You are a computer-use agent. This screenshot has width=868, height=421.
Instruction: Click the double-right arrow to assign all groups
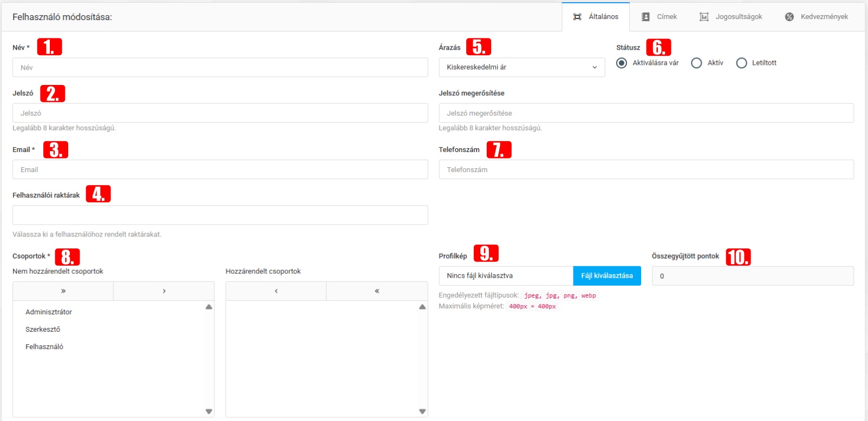click(x=63, y=291)
